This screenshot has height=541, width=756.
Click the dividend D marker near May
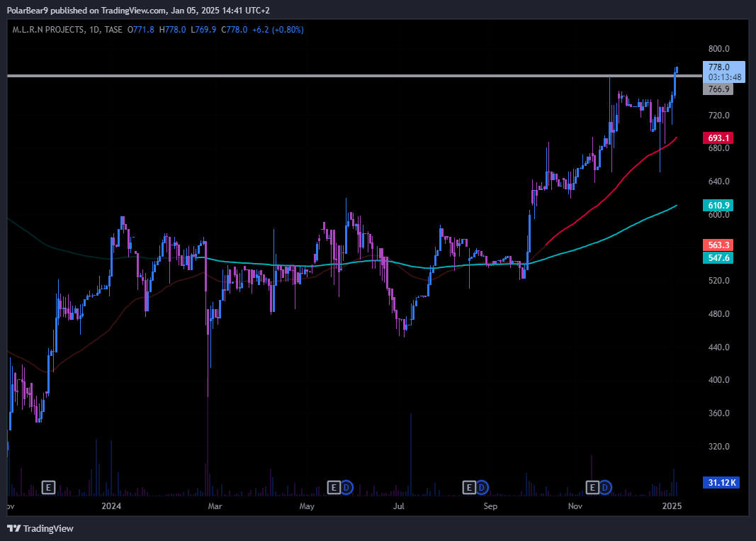pyautogui.click(x=346, y=487)
